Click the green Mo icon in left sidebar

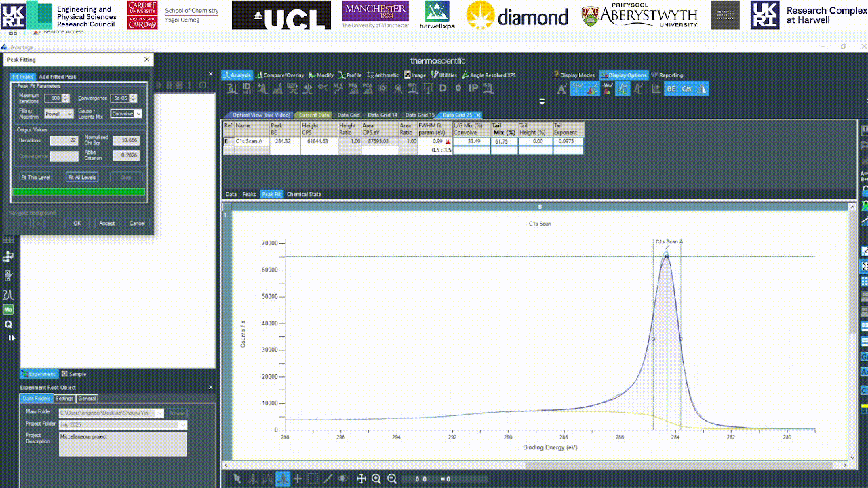tap(8, 309)
